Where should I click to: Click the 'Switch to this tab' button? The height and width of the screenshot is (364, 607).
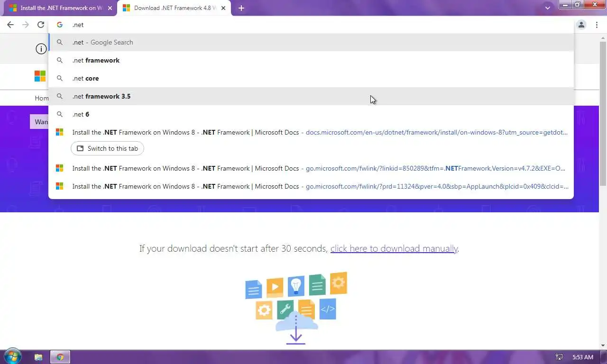click(x=107, y=148)
